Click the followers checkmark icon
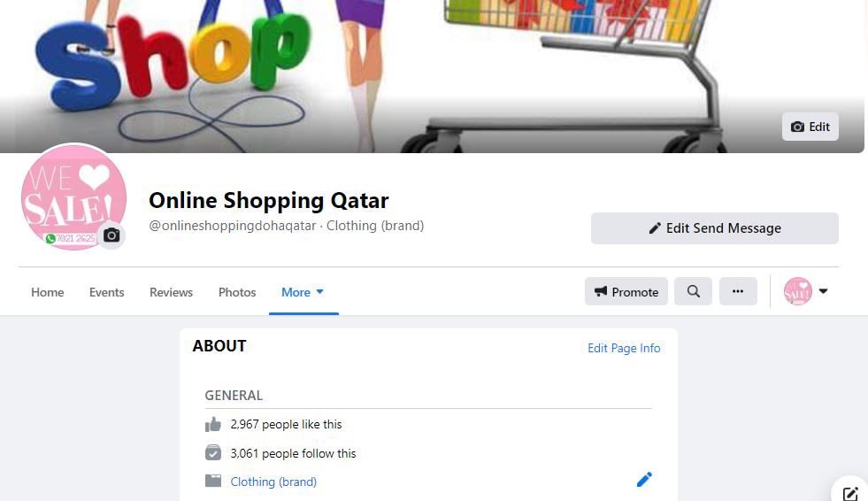Screen dimensions: 868x501 point(213,453)
